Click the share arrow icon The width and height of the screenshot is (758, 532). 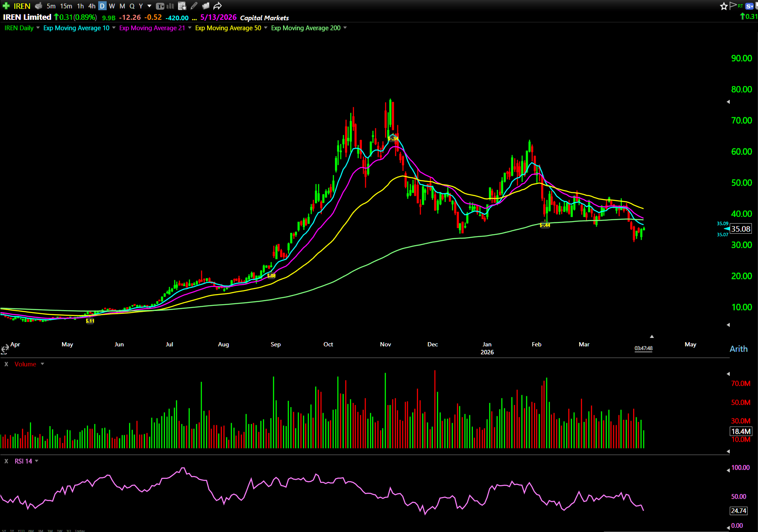[217, 6]
